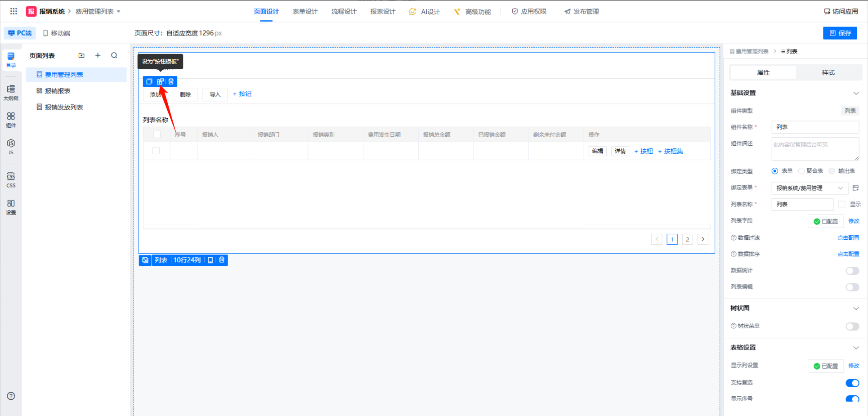868x416 pixels.
Task: Switch to the 样式 style tab
Action: pos(828,72)
